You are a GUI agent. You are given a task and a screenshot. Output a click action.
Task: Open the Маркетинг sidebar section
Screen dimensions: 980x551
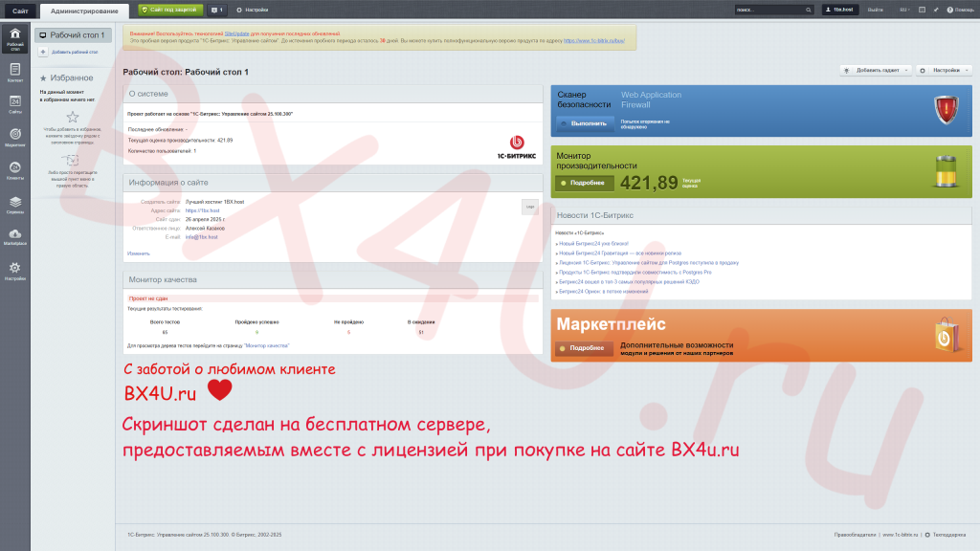point(15,138)
